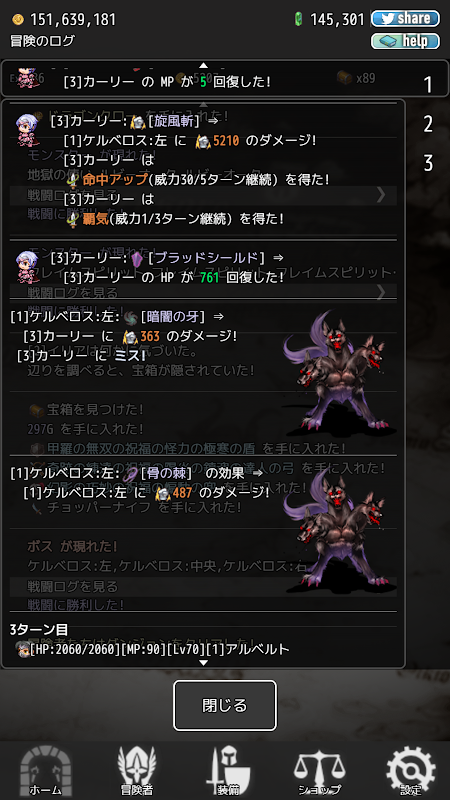
Task: Jump to turn 1 in log
Action: coord(428,85)
